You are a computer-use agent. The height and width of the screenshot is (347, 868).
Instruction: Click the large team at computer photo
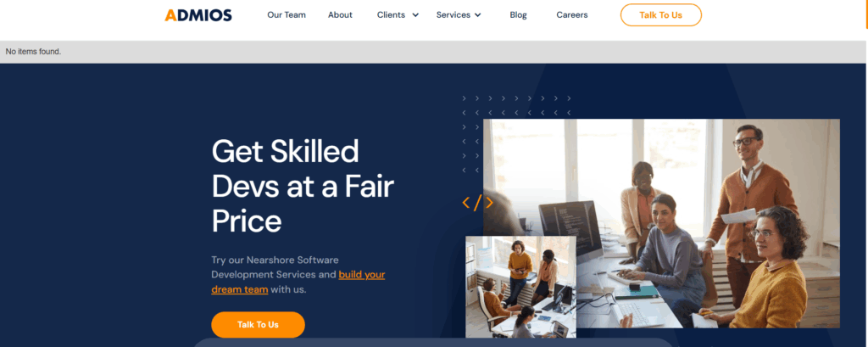tap(661, 223)
